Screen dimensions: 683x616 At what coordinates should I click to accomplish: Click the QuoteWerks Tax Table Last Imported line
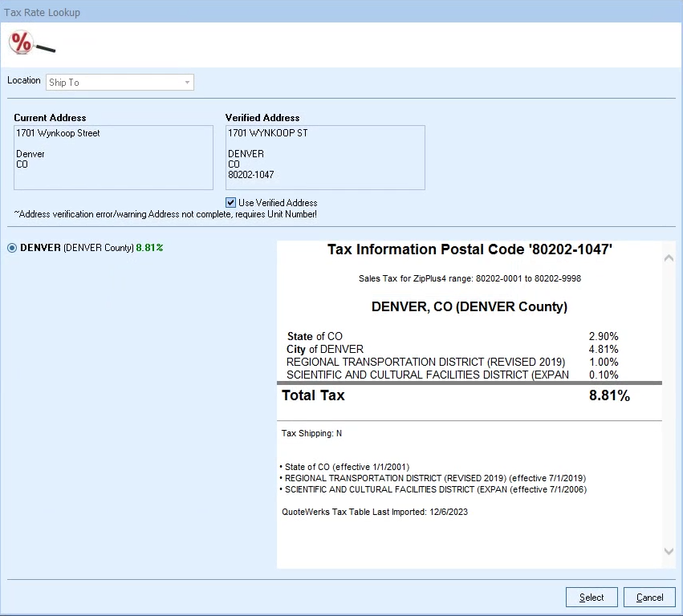[374, 512]
